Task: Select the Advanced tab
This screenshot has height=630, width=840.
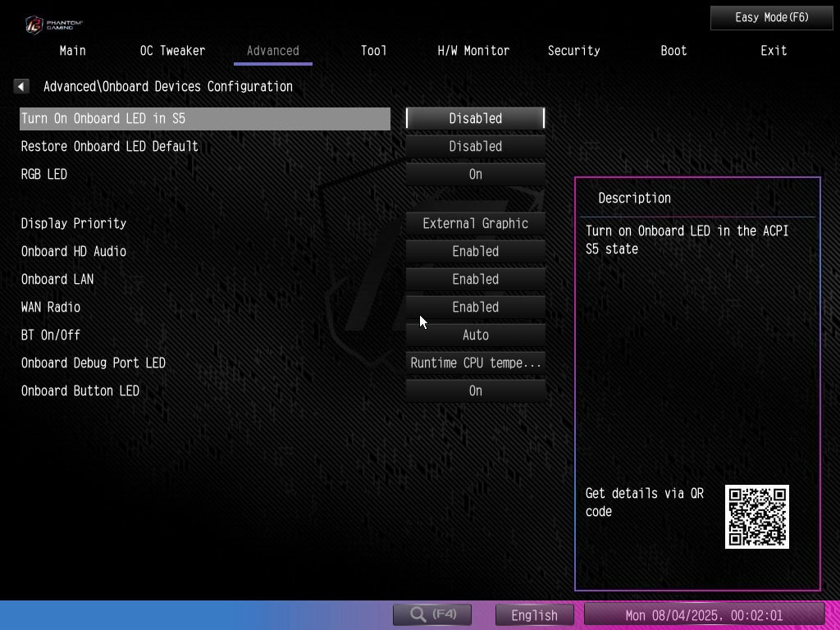Action: click(272, 51)
